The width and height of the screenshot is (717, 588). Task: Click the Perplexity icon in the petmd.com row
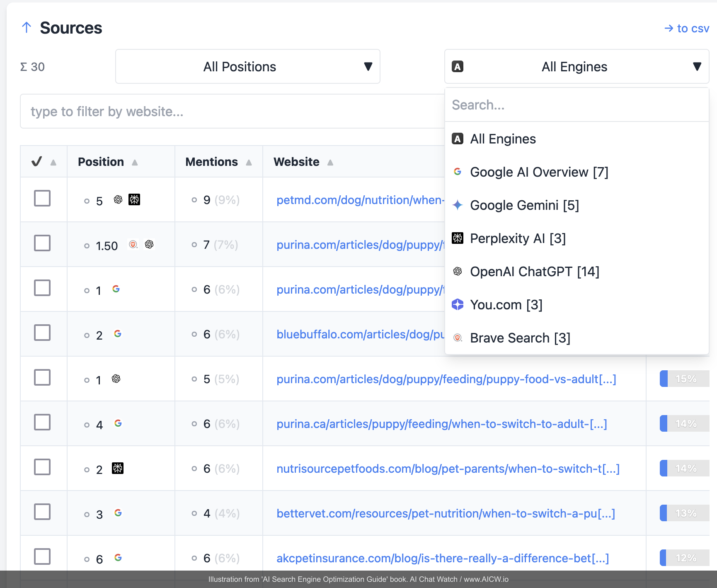tap(134, 200)
